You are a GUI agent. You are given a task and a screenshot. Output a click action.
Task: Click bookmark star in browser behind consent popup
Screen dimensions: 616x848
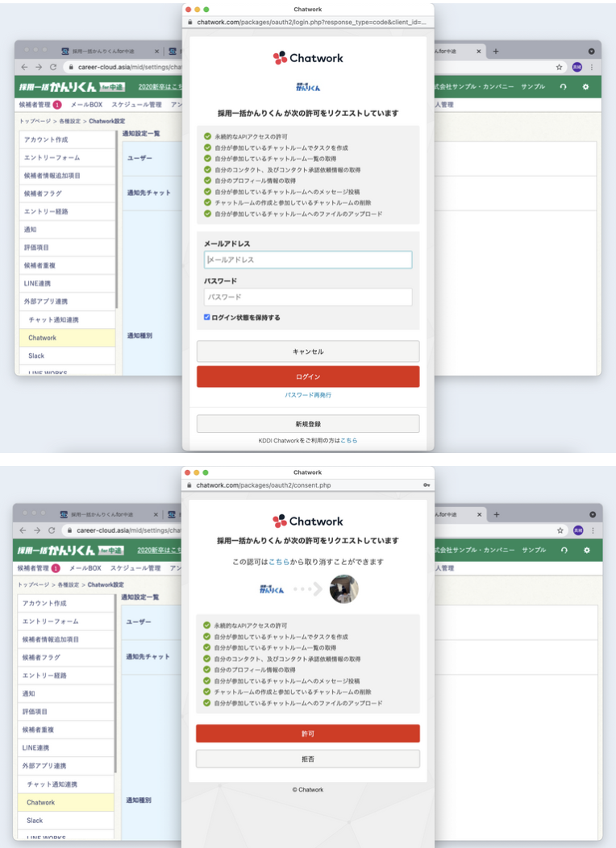click(560, 530)
